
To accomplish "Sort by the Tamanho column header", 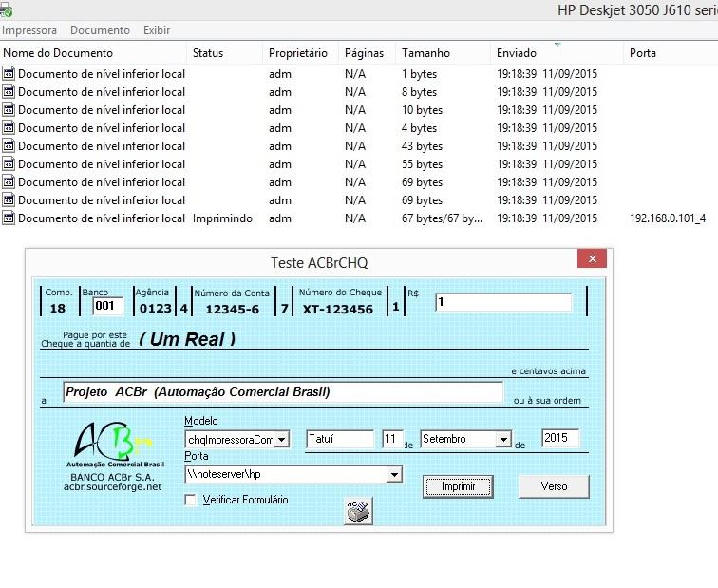I will coord(444,53).
